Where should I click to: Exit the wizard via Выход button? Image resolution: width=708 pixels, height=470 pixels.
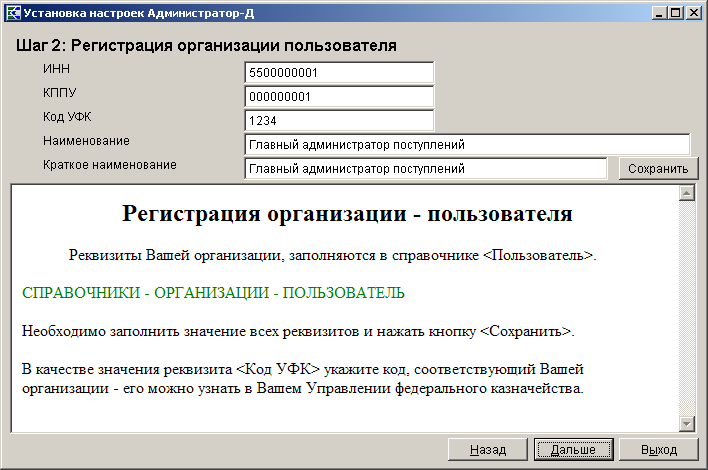[x=659, y=450]
